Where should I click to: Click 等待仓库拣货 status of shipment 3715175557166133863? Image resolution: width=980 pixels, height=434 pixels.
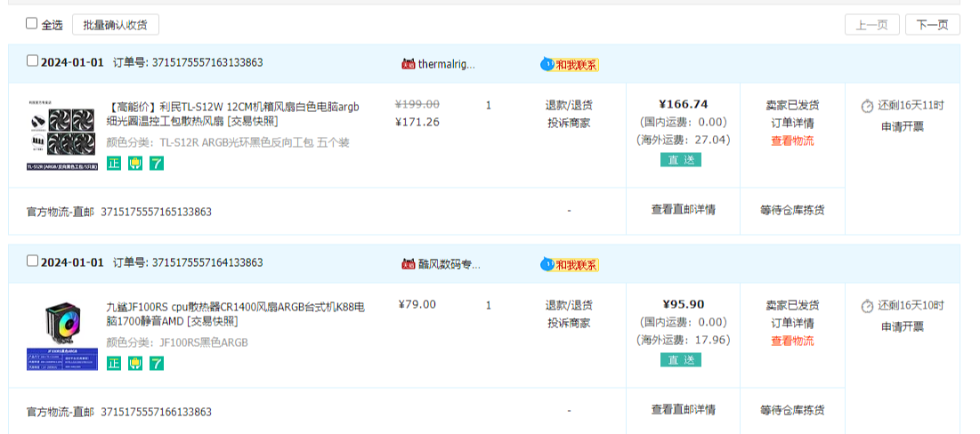pos(792,410)
